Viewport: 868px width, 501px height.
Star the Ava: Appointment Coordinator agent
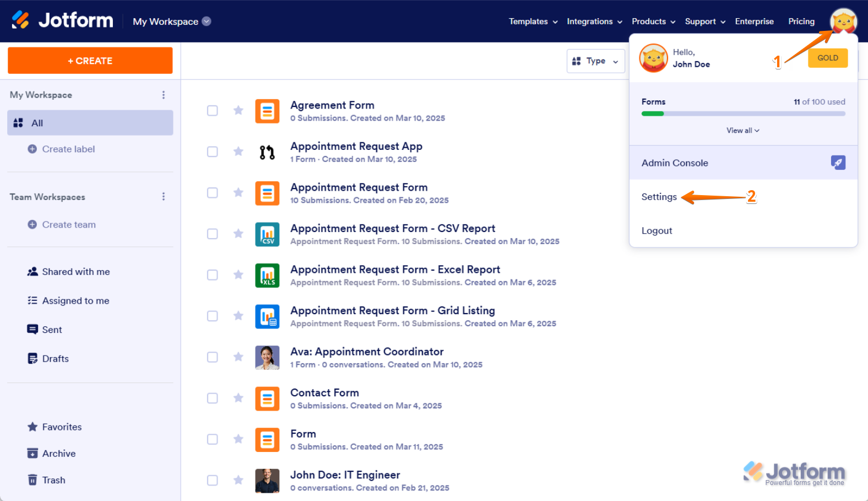point(238,357)
